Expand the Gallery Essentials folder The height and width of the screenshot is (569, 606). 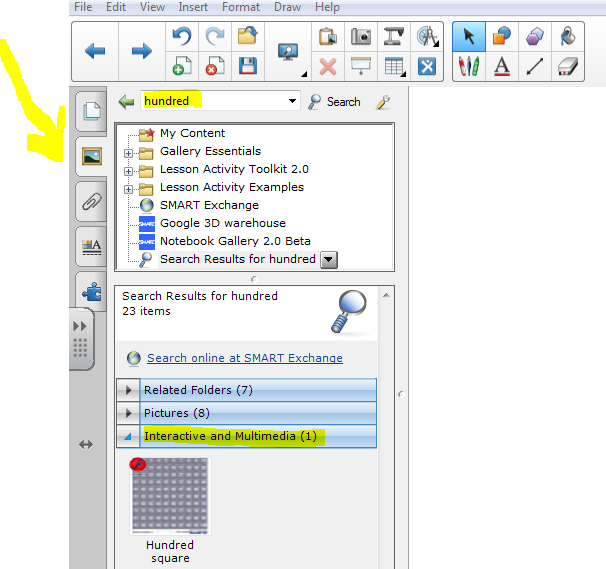(128, 153)
